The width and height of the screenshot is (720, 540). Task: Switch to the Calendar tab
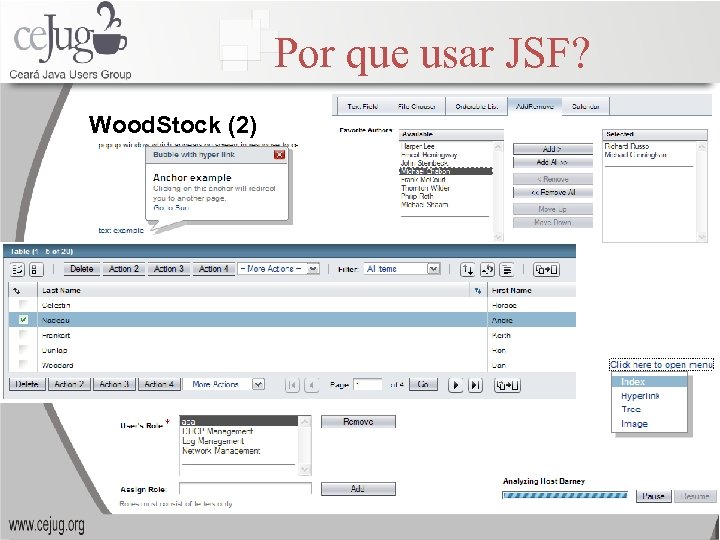pyautogui.click(x=585, y=107)
